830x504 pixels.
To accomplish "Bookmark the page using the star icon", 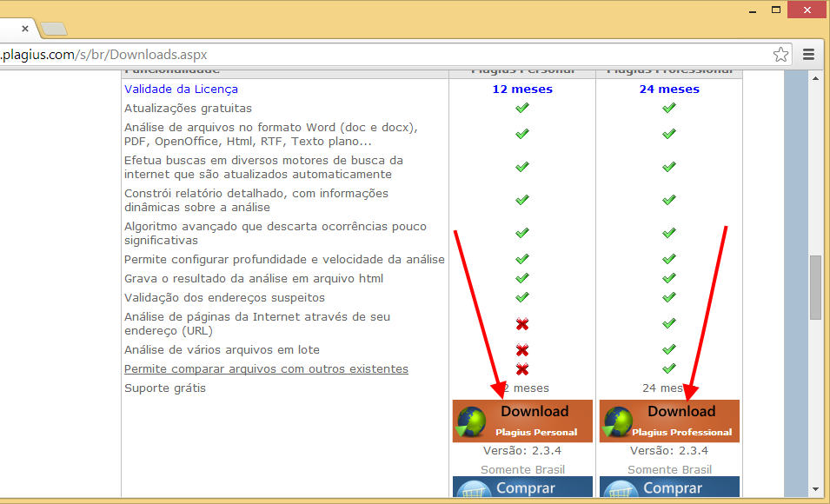I will 780,54.
